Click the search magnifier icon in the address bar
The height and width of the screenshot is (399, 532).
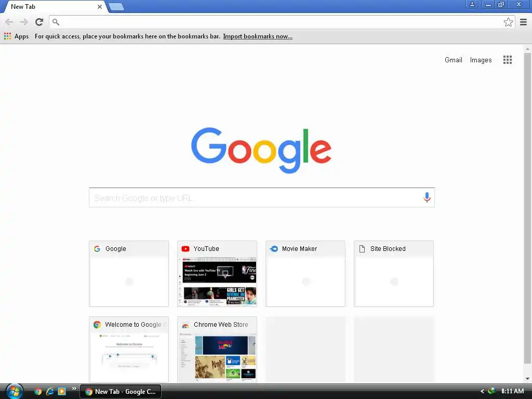56,22
